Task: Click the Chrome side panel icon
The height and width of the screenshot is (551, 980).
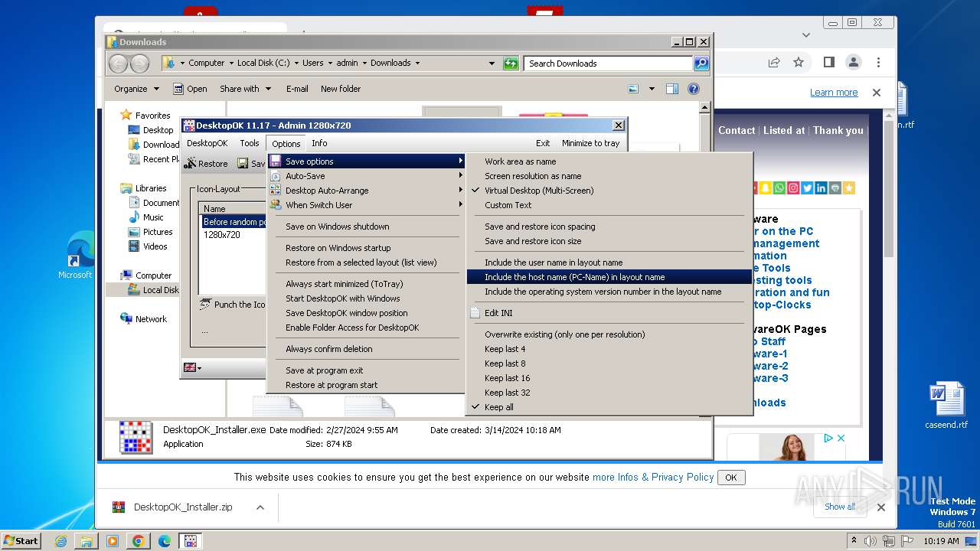Action: [829, 63]
